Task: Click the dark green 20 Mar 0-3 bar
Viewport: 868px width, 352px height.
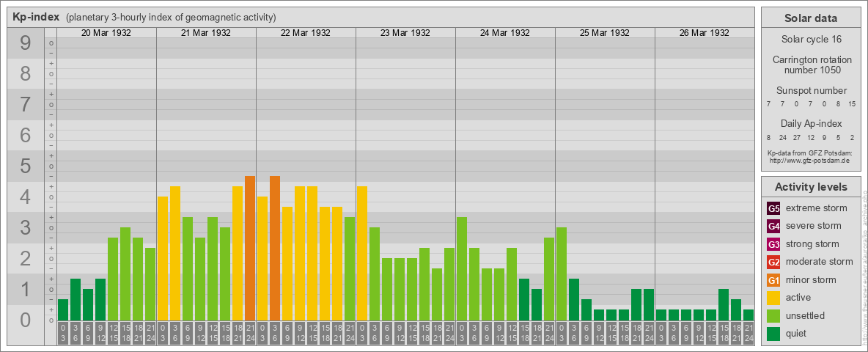Action: (63, 310)
